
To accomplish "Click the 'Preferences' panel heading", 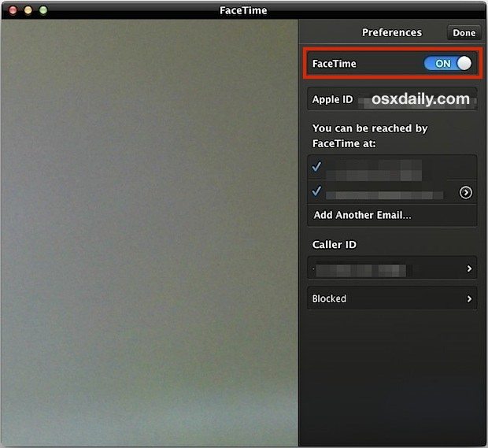I will 392,32.
